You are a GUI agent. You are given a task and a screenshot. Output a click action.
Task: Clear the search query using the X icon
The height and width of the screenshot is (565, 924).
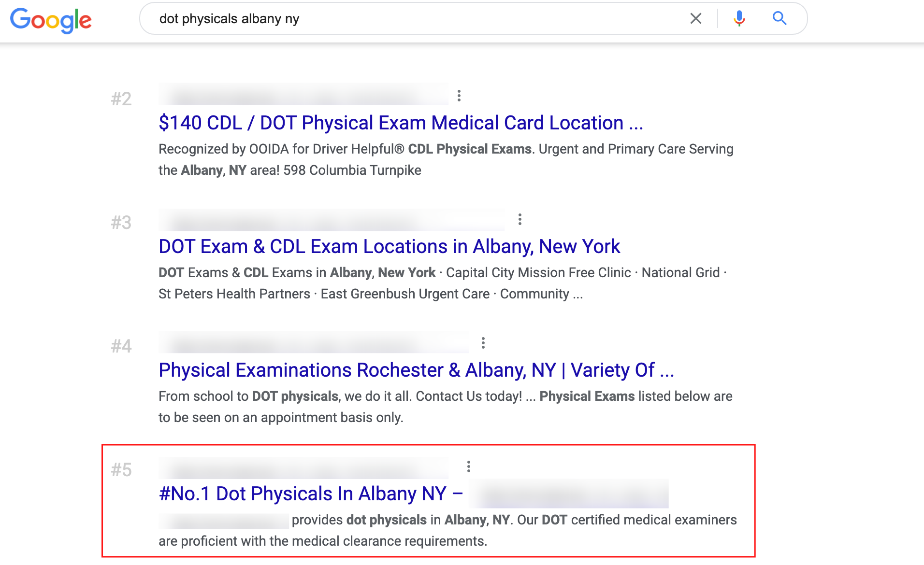point(696,18)
